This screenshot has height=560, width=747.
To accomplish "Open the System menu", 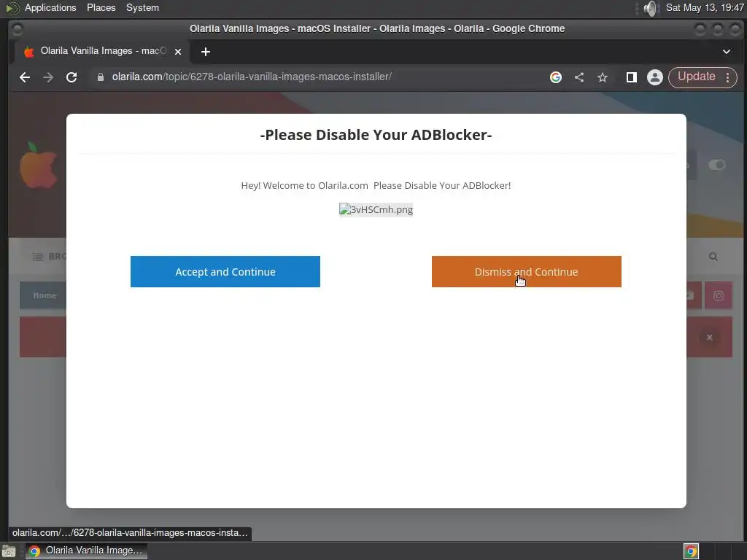I will (142, 7).
